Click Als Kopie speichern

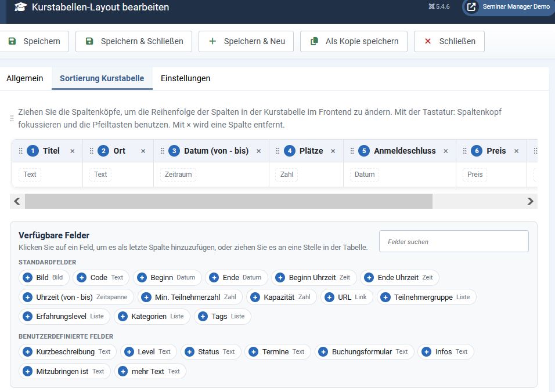point(354,41)
